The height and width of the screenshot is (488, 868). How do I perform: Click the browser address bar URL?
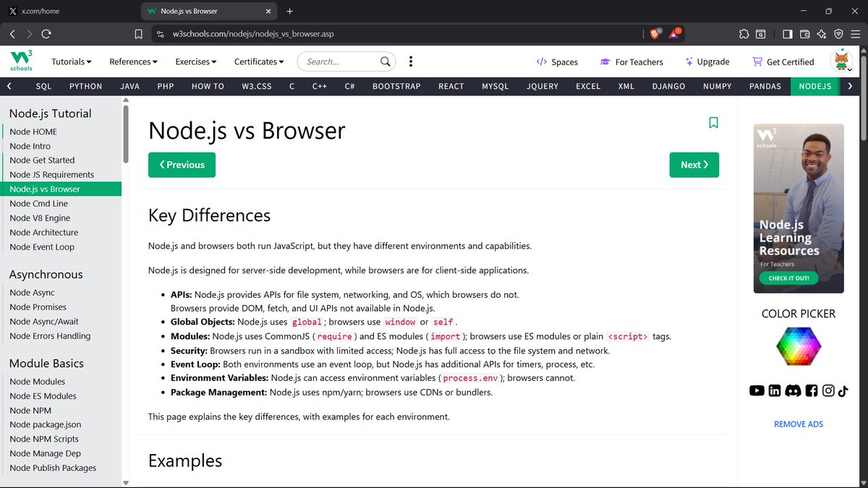tap(253, 34)
